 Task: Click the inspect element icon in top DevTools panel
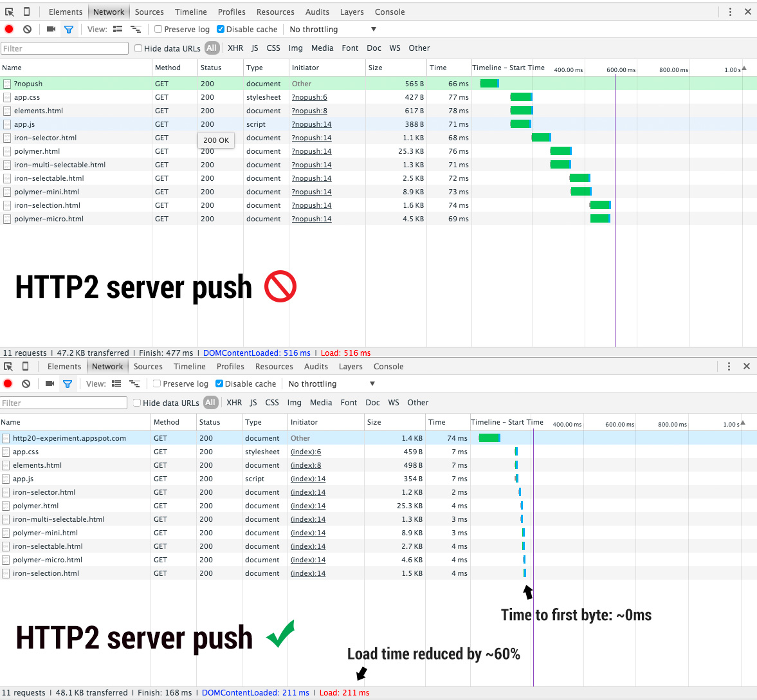[x=9, y=12]
